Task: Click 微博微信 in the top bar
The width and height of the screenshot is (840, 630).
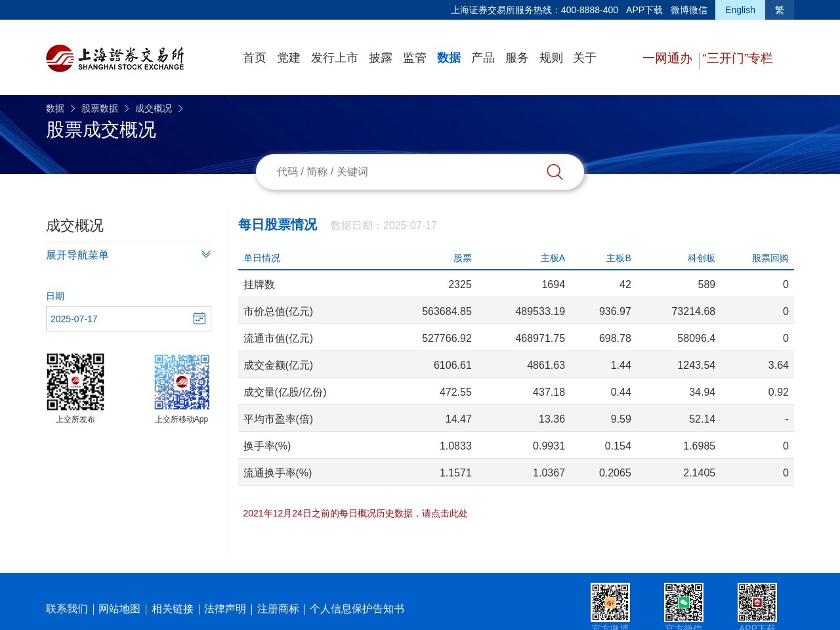Action: 689,10
